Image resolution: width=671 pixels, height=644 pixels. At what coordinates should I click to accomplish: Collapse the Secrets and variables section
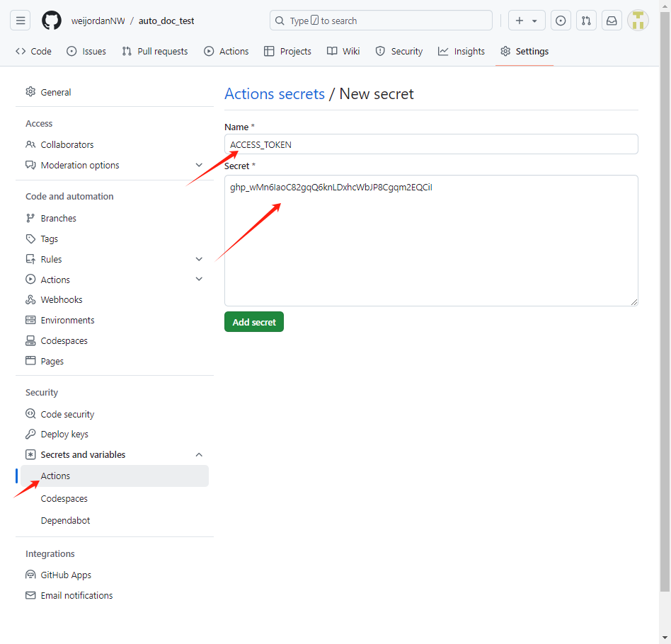click(199, 454)
